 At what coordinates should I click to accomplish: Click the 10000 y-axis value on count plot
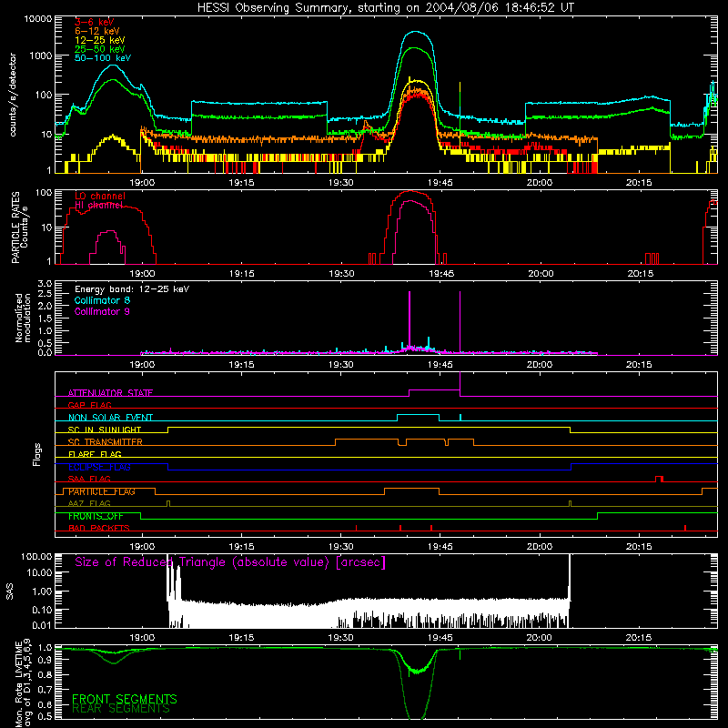(38, 19)
